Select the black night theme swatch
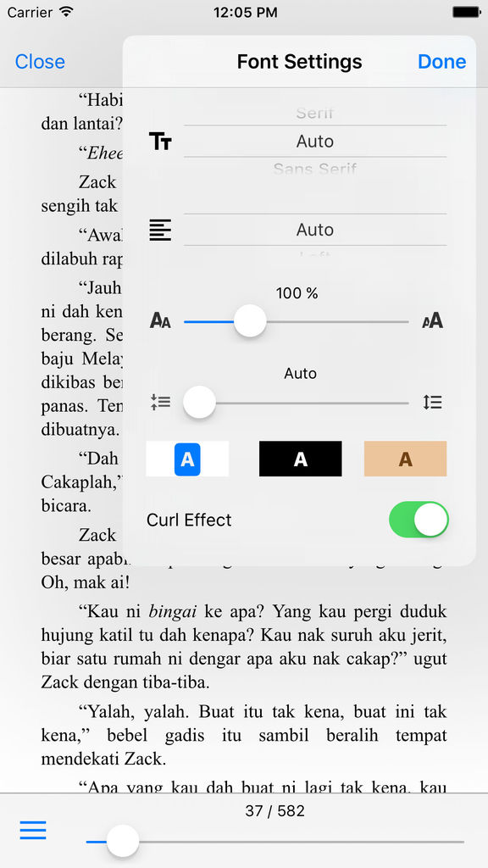 (x=301, y=459)
